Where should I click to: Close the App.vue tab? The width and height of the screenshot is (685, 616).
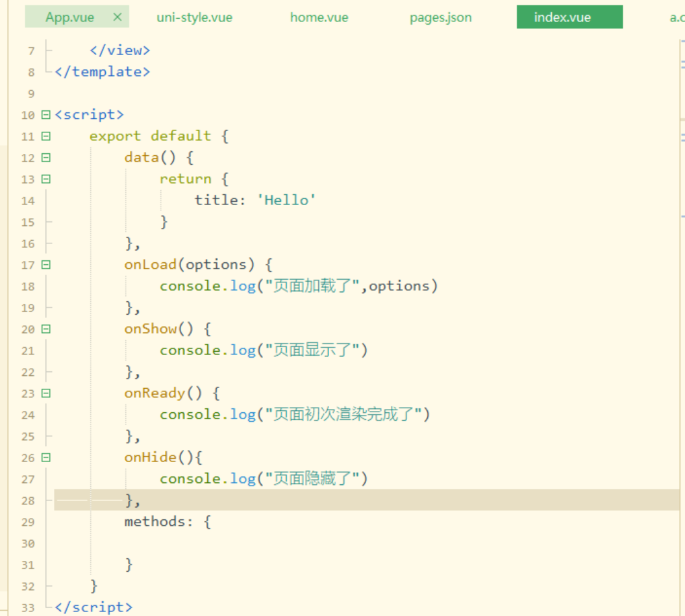117,17
